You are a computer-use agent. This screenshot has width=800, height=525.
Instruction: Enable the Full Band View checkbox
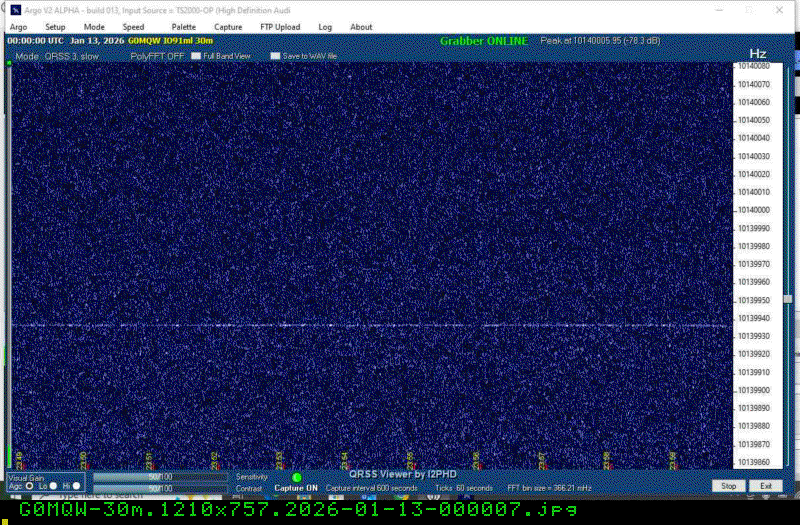pos(196,56)
